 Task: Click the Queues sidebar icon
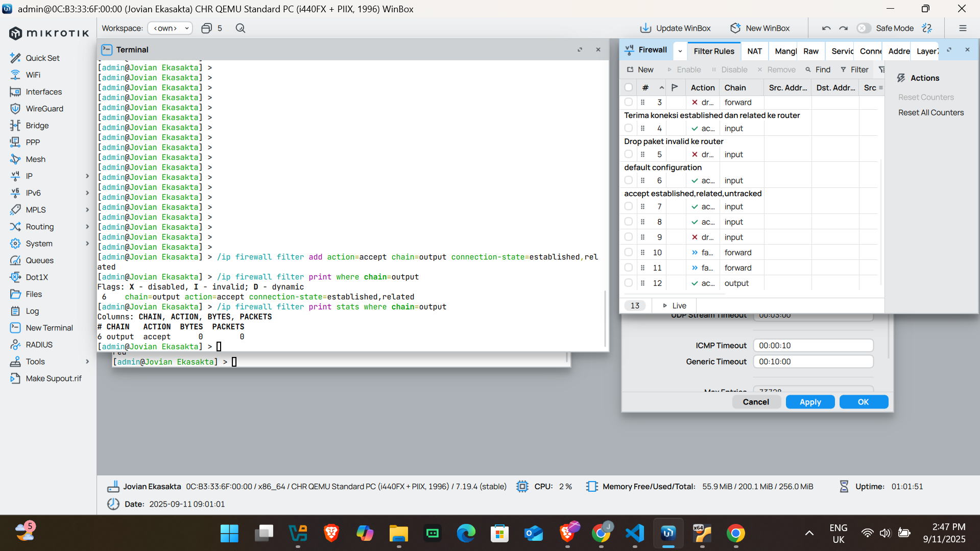point(15,260)
